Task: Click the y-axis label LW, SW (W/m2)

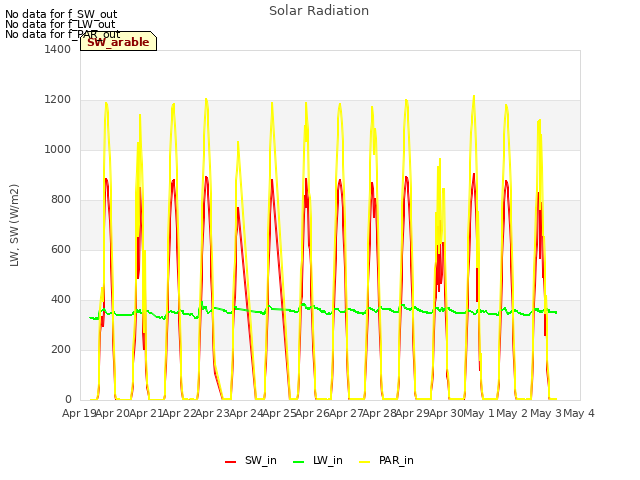Action: 14,225
